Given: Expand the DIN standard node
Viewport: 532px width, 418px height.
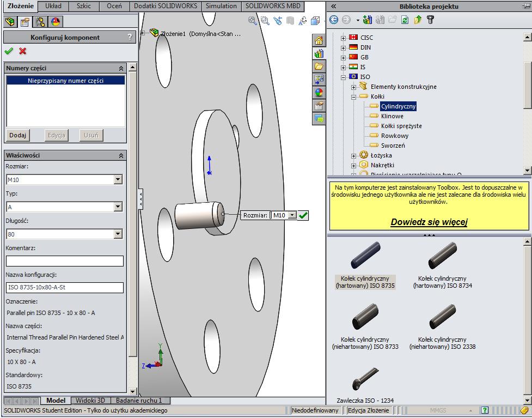Looking at the screenshot, I should (x=344, y=48).
